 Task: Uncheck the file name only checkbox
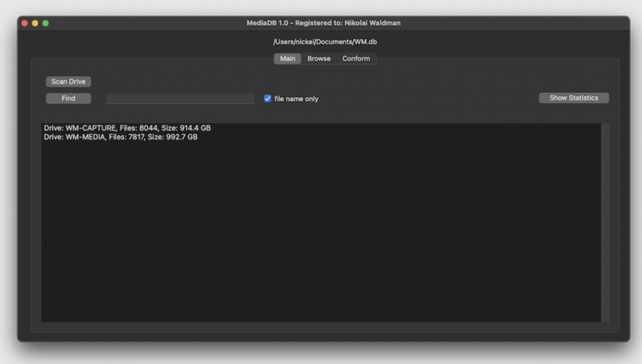click(x=267, y=99)
